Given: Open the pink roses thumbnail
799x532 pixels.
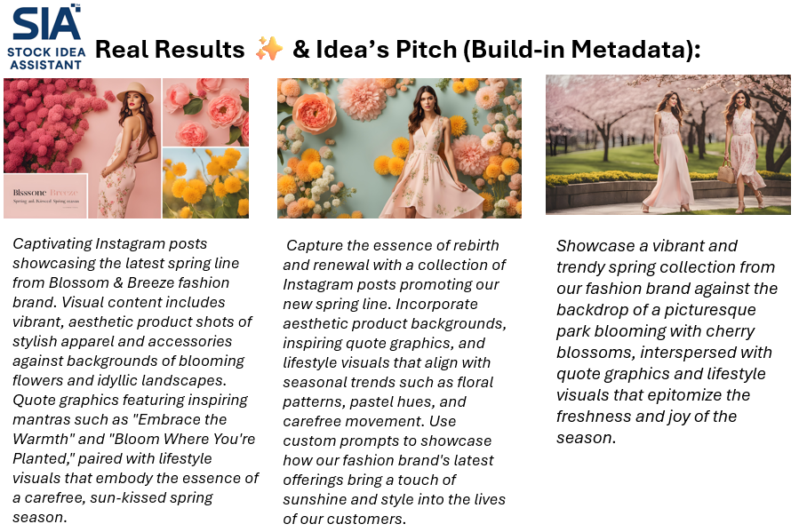Looking at the screenshot, I should tap(206, 112).
